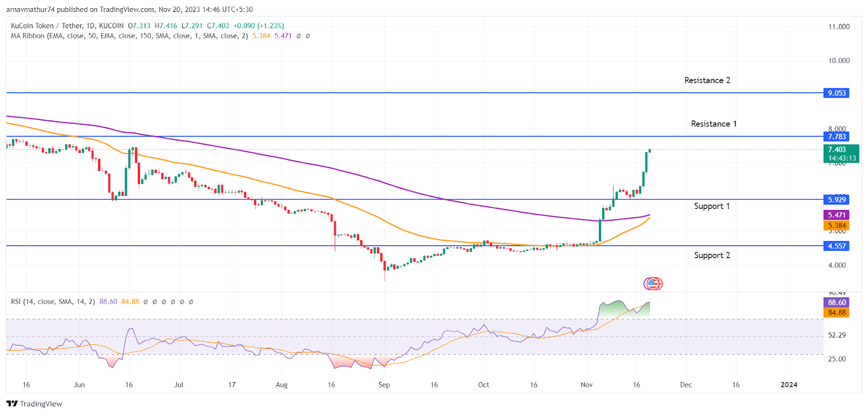The height and width of the screenshot is (414, 868).
Task: Click the purple 5.471 value in MA Ribbon legend
Action: [x=283, y=36]
